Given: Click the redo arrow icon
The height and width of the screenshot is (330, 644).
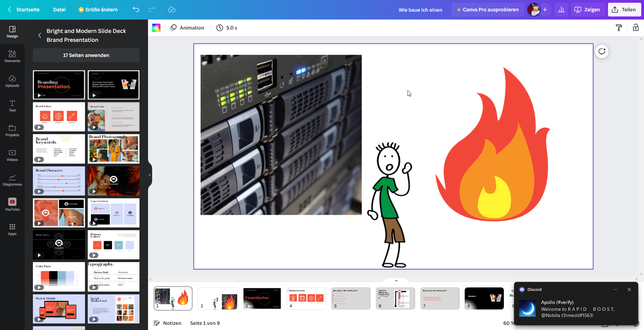Looking at the screenshot, I should pyautogui.click(x=152, y=10).
